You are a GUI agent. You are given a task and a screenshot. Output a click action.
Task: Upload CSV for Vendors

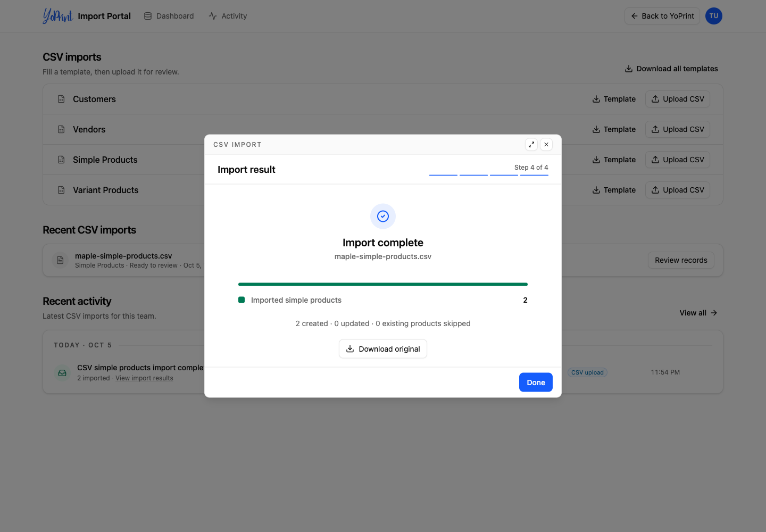tap(678, 129)
